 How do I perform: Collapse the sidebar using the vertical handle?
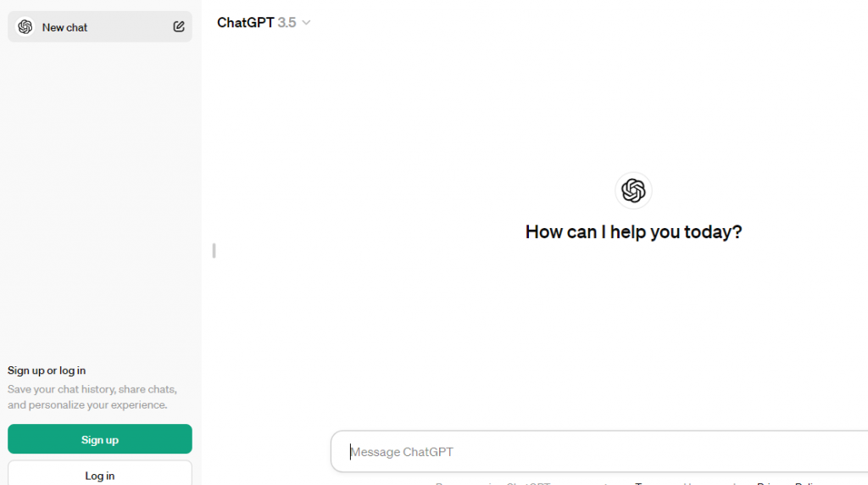(x=214, y=251)
